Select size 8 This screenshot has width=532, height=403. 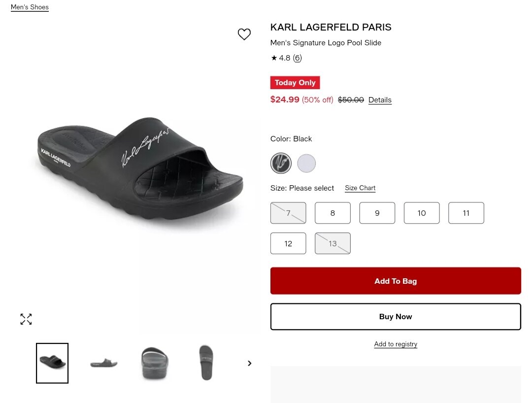click(332, 213)
